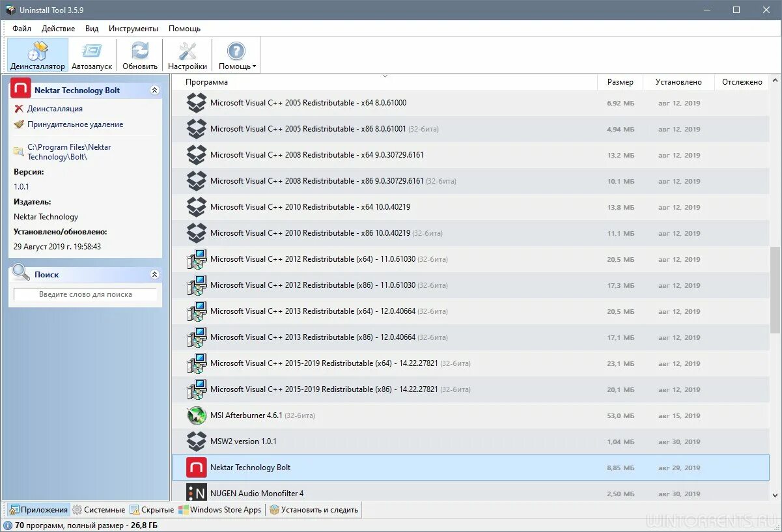Image resolution: width=782 pixels, height=532 pixels.
Task: Click icon of Visual C++ 2008 x86 9.0.30729.6161
Action: [197, 181]
